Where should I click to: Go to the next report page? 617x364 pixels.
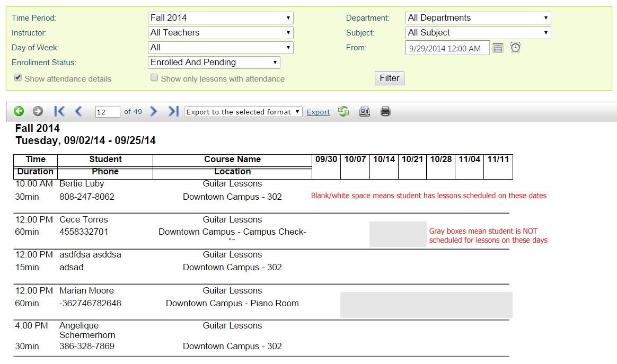click(x=154, y=111)
